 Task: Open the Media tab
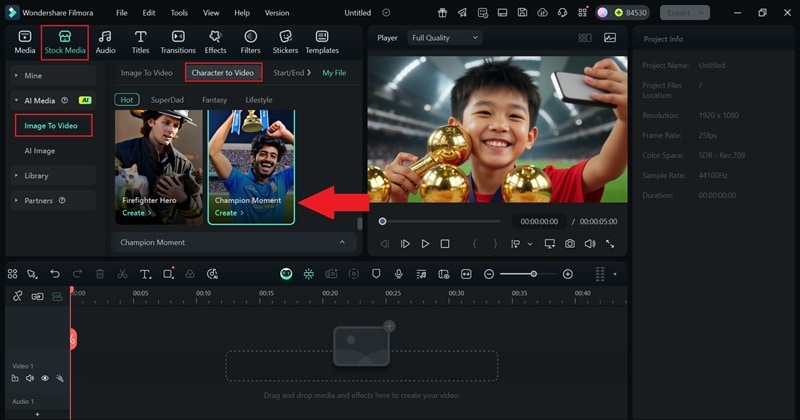click(24, 42)
